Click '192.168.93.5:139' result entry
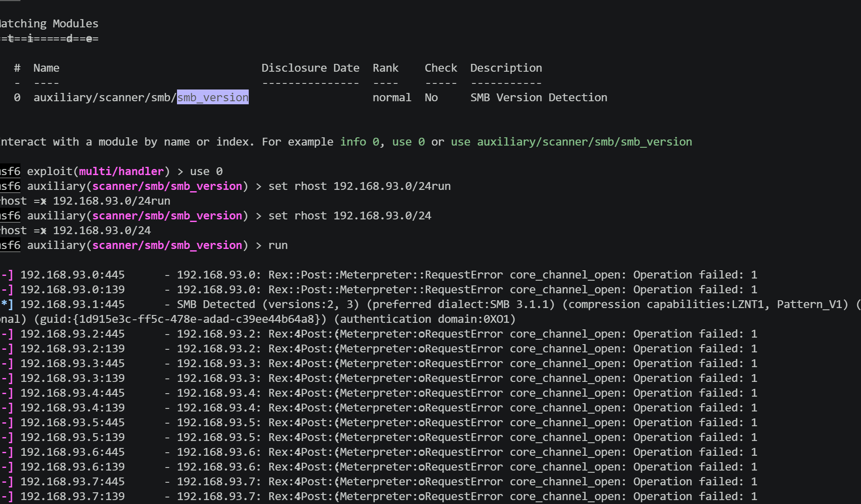The image size is (861, 504). (x=73, y=437)
